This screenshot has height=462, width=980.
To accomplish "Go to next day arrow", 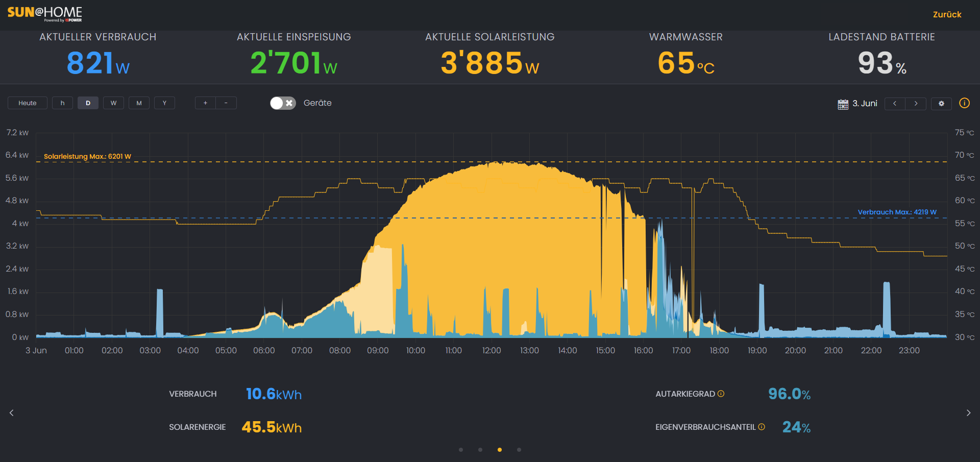I will [916, 103].
